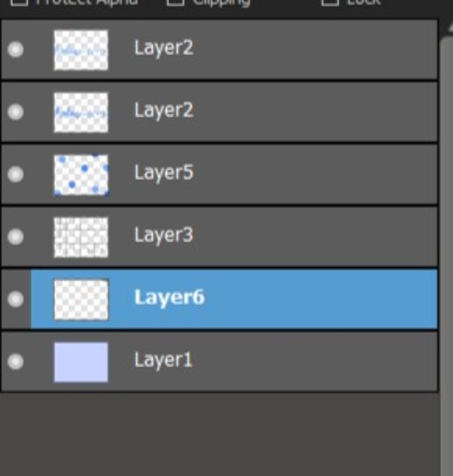This screenshot has width=453, height=476.
Task: Click the Layer5 thumbnail with blue dots
Action: point(81,175)
